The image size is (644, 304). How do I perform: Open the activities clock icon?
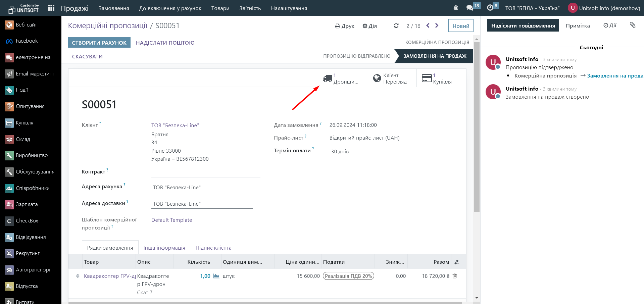490,8
